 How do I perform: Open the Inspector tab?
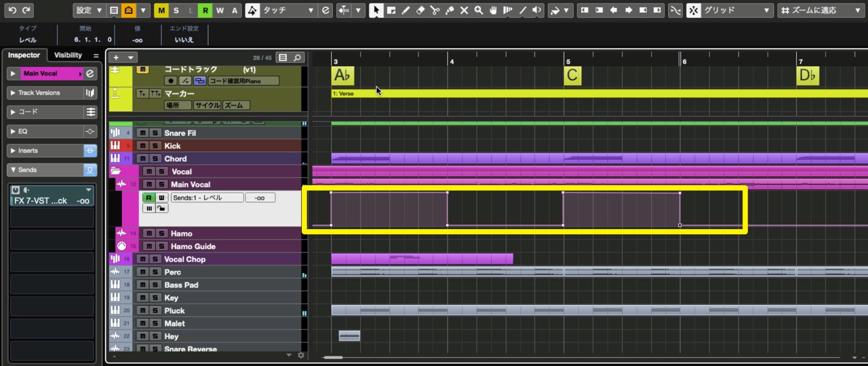pyautogui.click(x=24, y=55)
